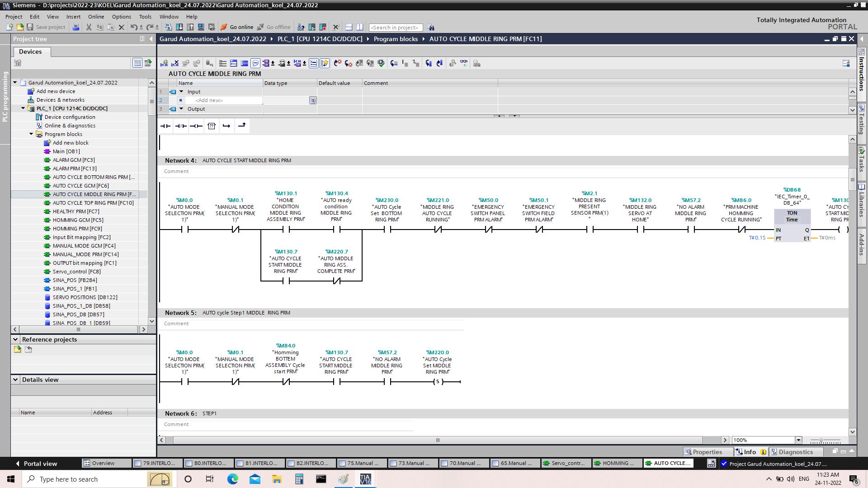Switch to the HOMMING editor tab
The width and height of the screenshot is (868, 488).
pyautogui.click(x=616, y=463)
